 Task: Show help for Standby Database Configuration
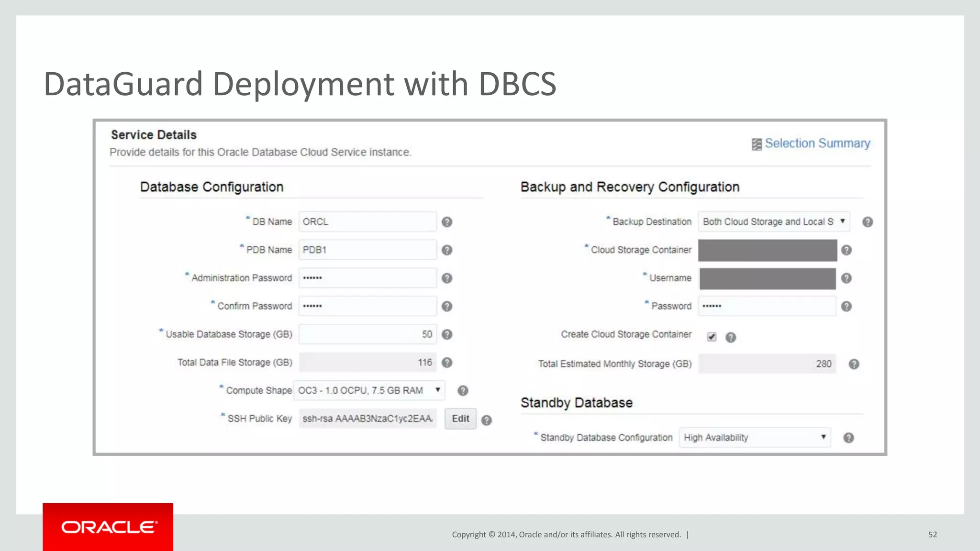coord(848,438)
